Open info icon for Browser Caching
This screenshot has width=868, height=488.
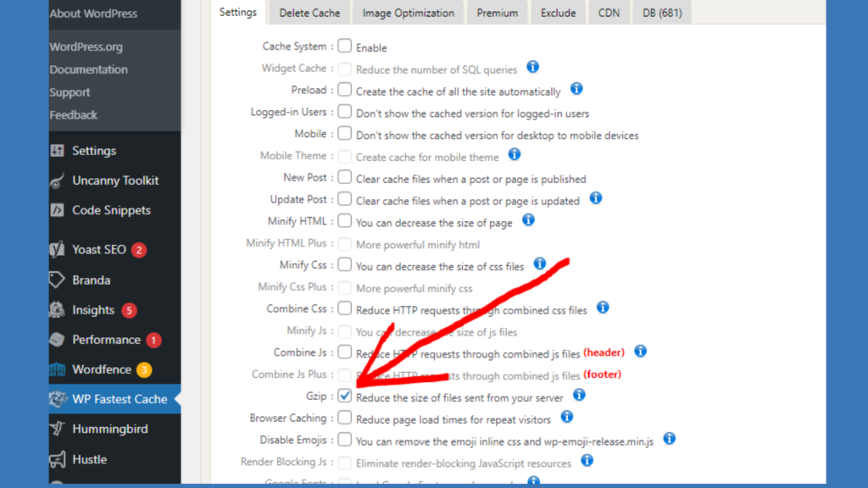[x=567, y=417]
